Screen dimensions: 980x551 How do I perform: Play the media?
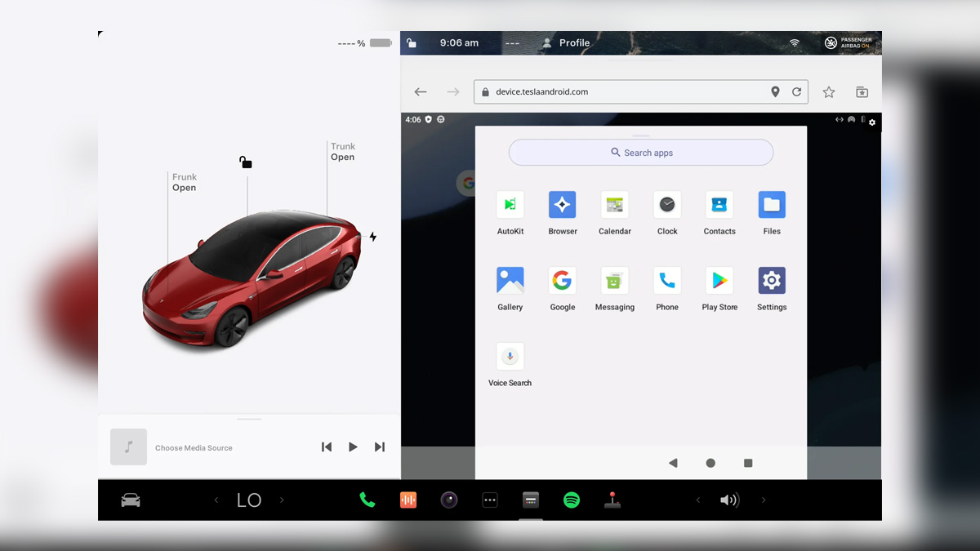tap(353, 447)
